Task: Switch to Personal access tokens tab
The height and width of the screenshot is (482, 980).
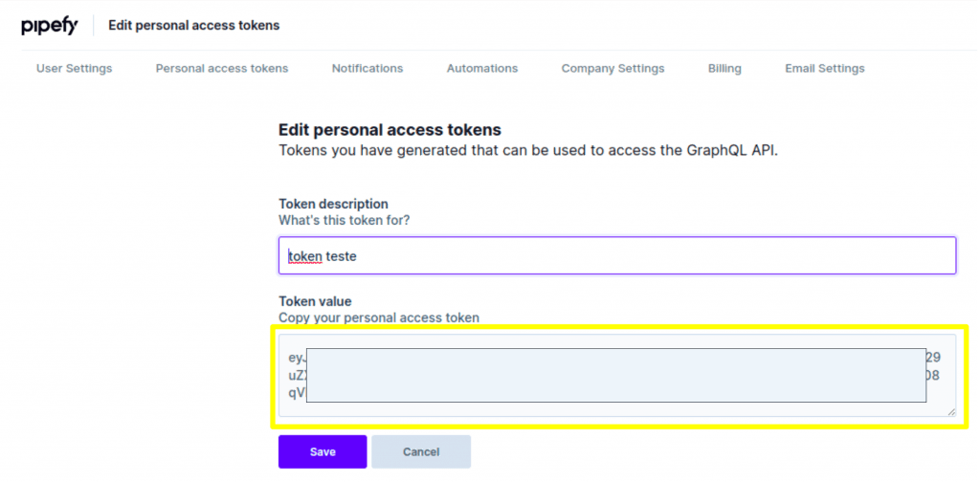Action: pyautogui.click(x=222, y=69)
